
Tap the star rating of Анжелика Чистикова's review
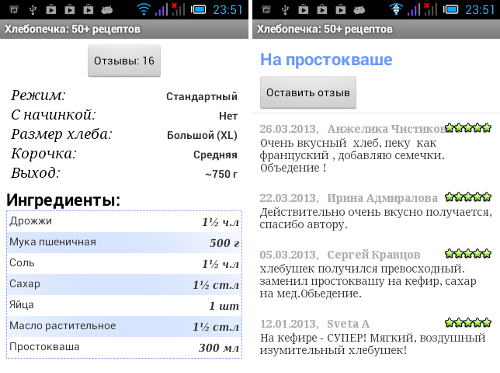pyautogui.click(x=468, y=127)
